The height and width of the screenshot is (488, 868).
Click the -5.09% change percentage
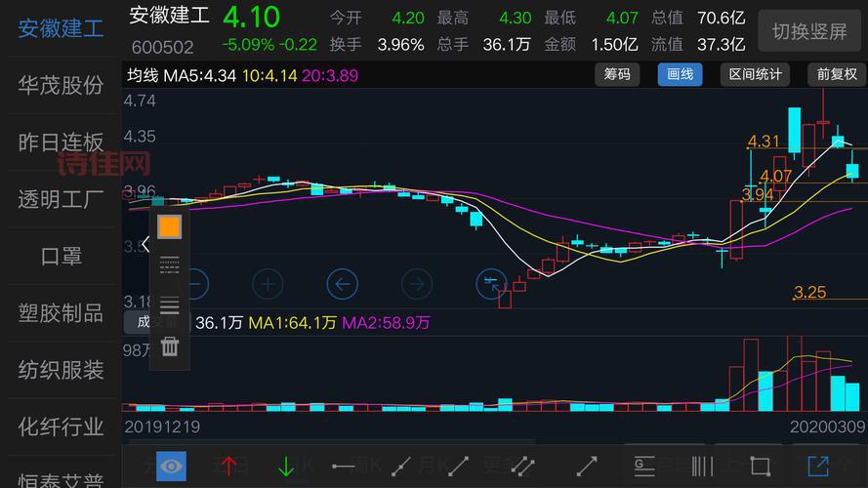click(x=248, y=44)
